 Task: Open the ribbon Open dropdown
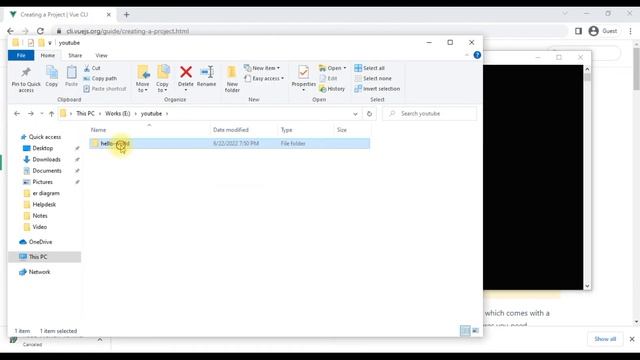tap(333, 68)
